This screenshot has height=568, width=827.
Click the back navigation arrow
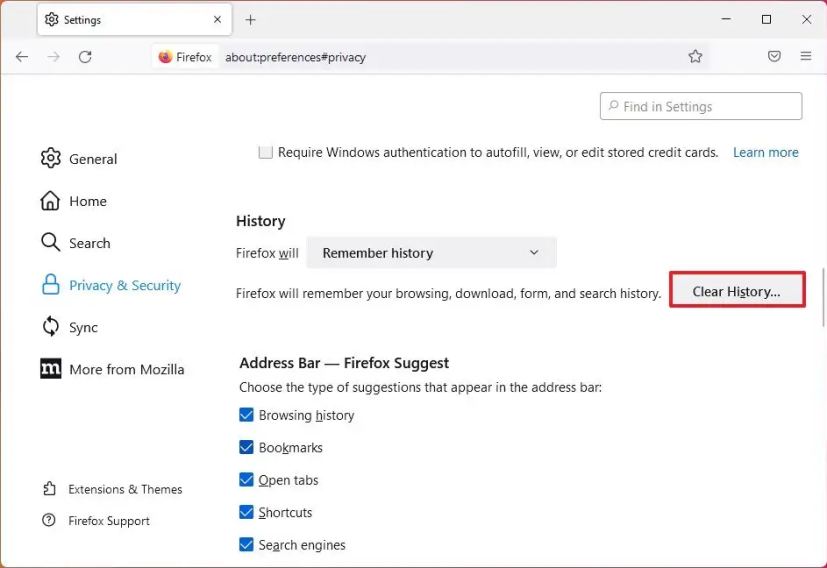pyautogui.click(x=22, y=56)
